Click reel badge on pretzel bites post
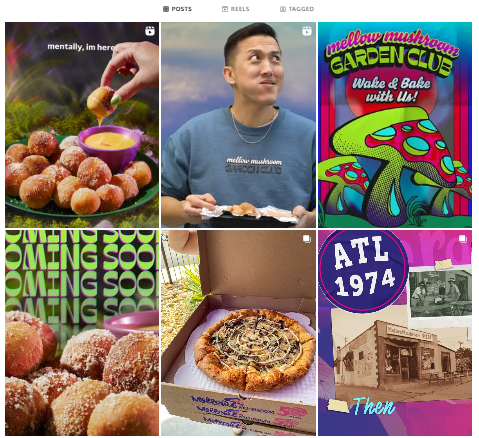 tap(150, 31)
